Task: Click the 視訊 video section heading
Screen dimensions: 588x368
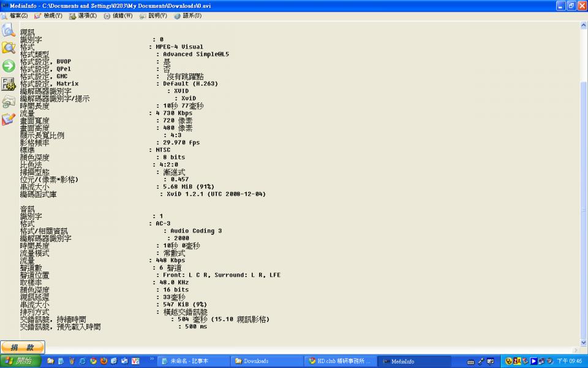Action: [27, 33]
